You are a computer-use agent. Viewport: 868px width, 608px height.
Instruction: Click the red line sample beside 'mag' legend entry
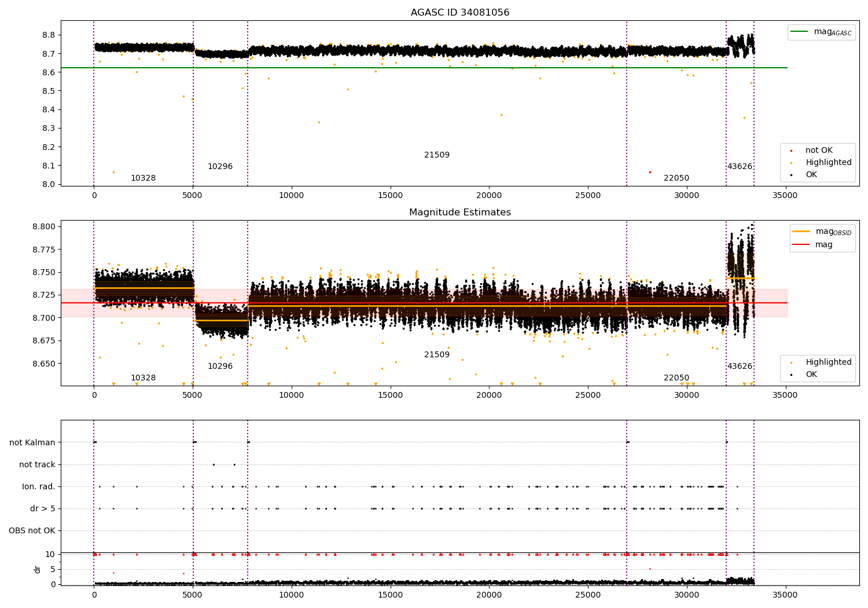click(801, 244)
